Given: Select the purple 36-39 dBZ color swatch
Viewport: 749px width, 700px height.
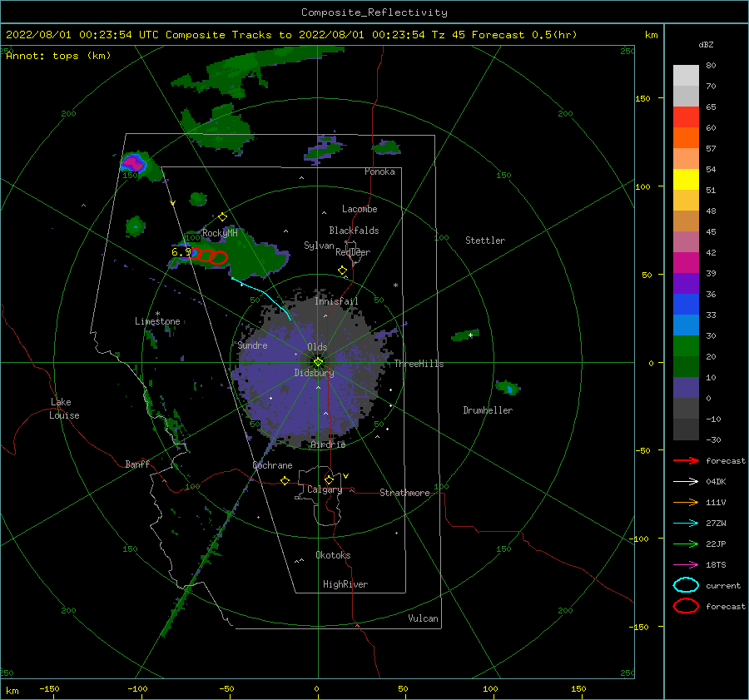Looking at the screenshot, I should click(686, 283).
